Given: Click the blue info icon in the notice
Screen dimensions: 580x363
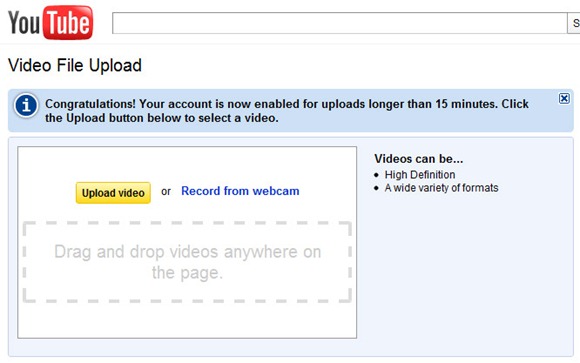Looking at the screenshot, I should point(26,106).
